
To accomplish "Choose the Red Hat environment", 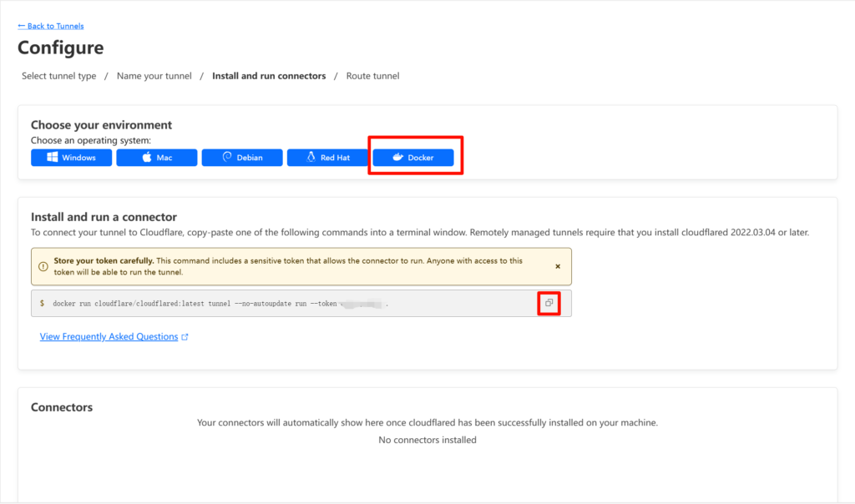I will point(327,158).
